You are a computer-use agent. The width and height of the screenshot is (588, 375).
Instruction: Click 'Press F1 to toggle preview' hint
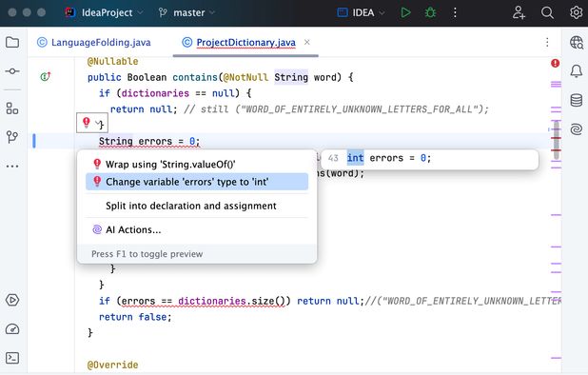click(147, 254)
